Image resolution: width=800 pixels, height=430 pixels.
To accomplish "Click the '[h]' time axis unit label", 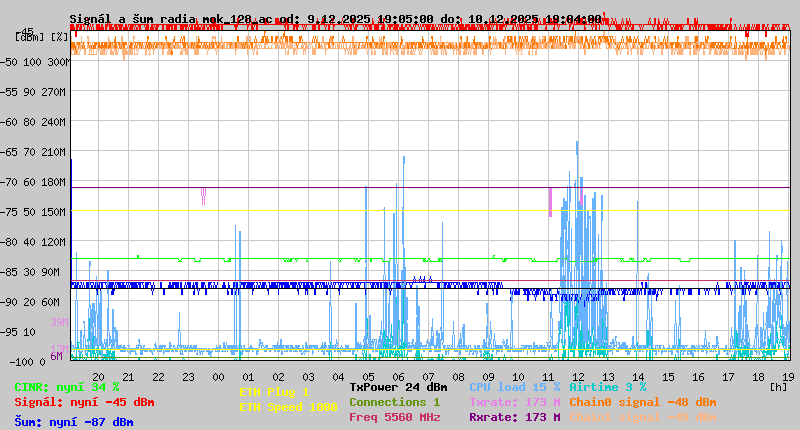I will pyautogui.click(x=779, y=387).
